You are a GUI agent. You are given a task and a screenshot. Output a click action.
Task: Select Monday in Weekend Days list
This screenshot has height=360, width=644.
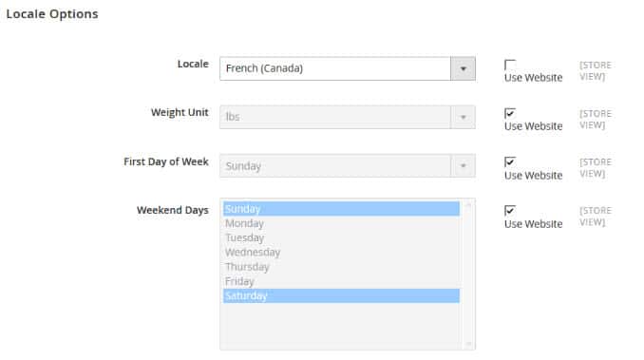341,223
